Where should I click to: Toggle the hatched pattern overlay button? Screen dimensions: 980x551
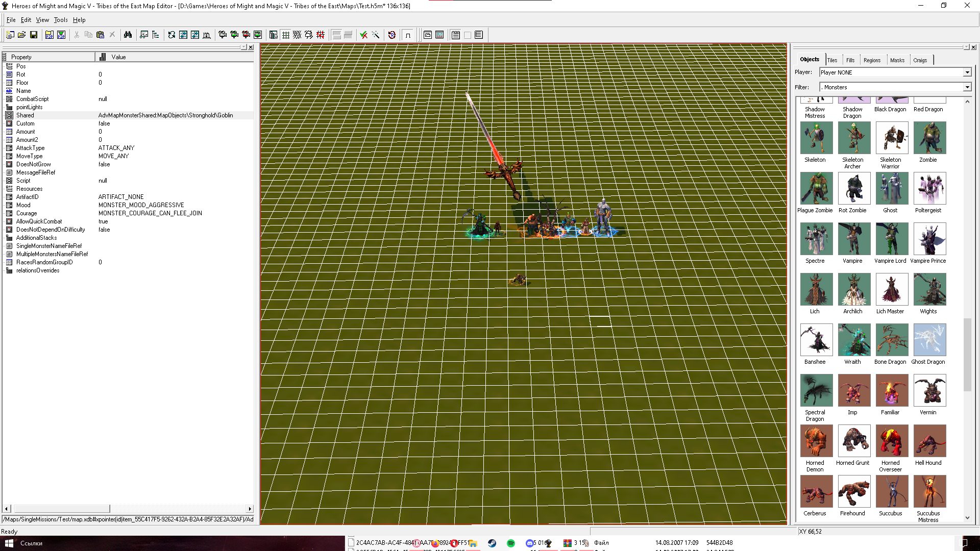(x=297, y=35)
